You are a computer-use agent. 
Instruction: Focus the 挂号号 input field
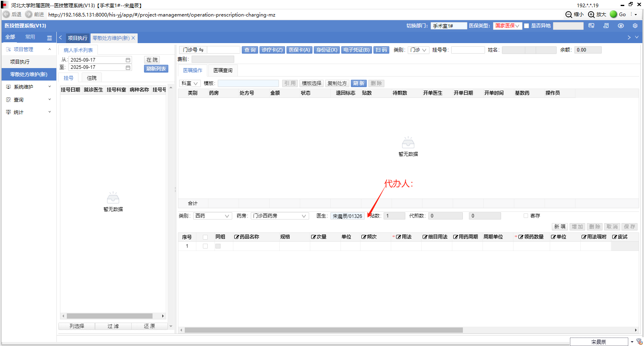point(468,50)
